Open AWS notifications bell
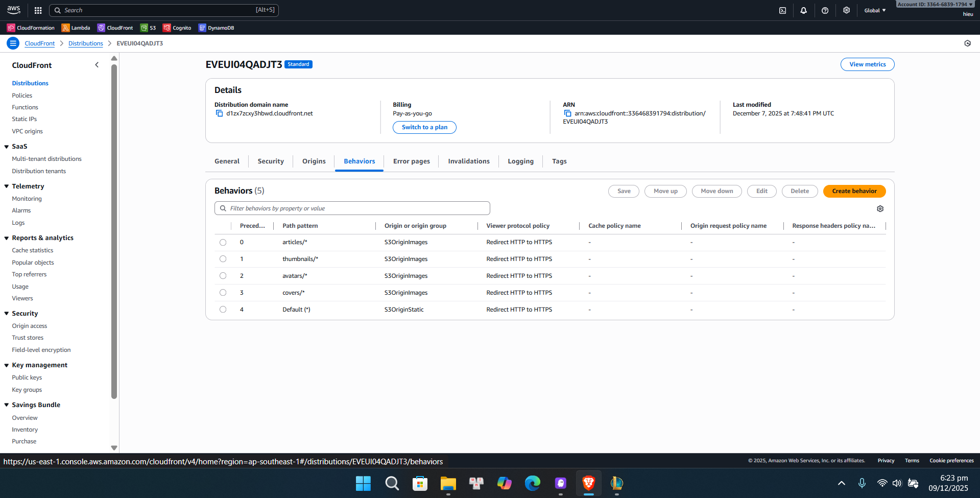The image size is (980, 498). [803, 10]
